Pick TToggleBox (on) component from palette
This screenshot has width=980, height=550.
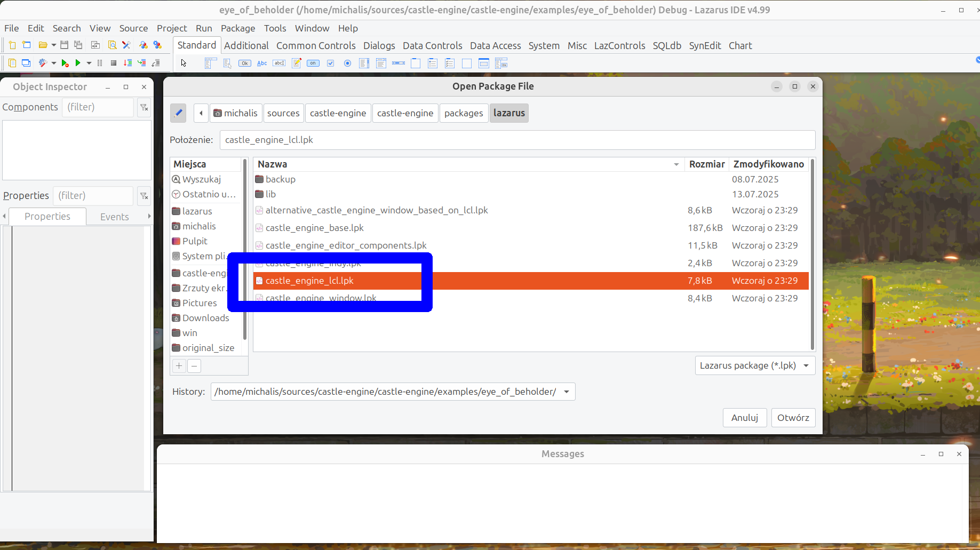(x=313, y=63)
